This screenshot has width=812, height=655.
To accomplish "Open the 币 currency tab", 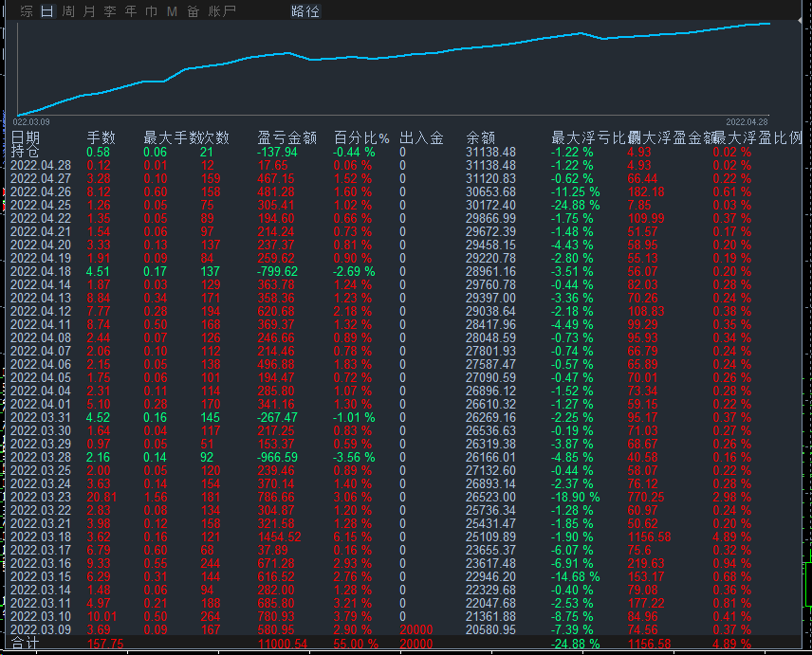I will 152,11.
